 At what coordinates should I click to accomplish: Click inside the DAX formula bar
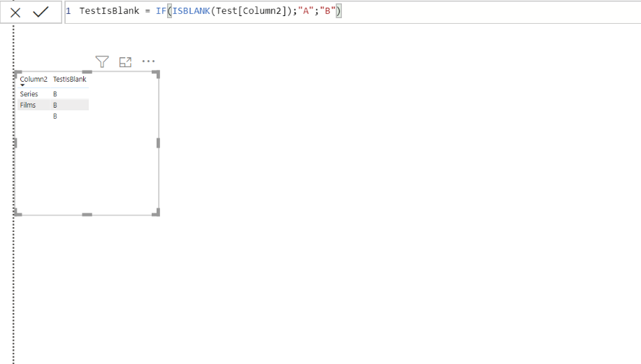[x=352, y=12]
